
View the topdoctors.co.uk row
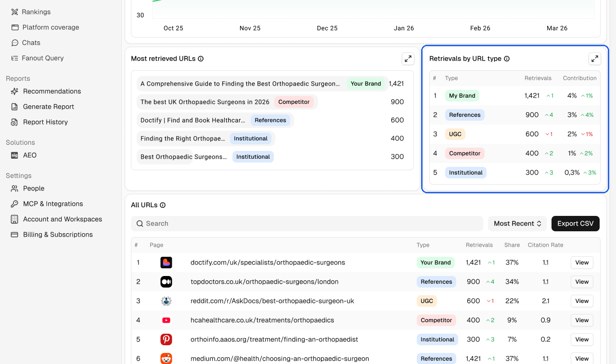tap(582, 282)
